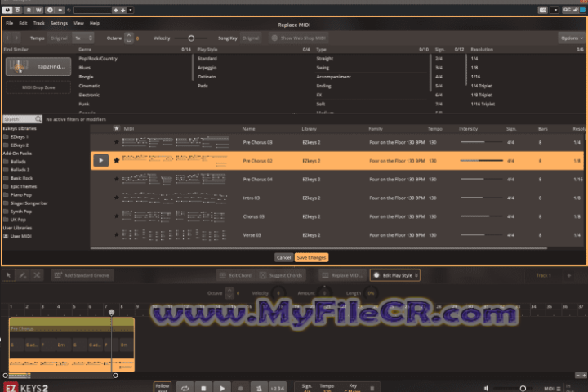Open the Track menu

[39, 23]
